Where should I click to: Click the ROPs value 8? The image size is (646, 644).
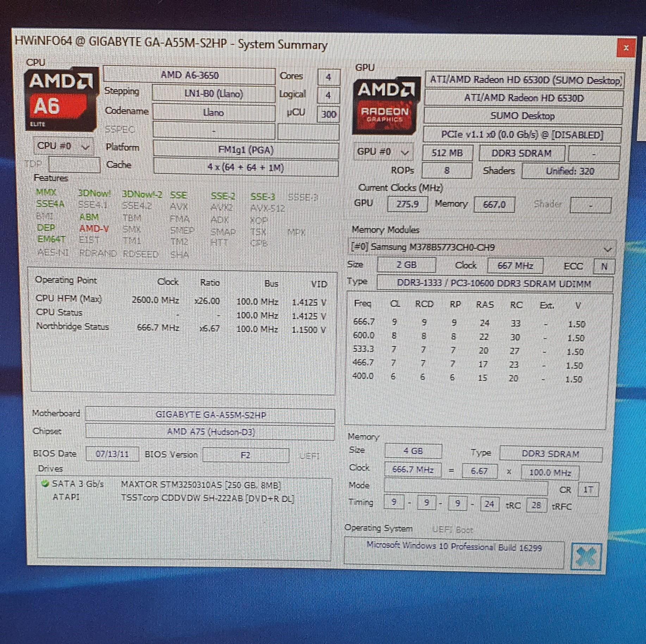pyautogui.click(x=447, y=171)
